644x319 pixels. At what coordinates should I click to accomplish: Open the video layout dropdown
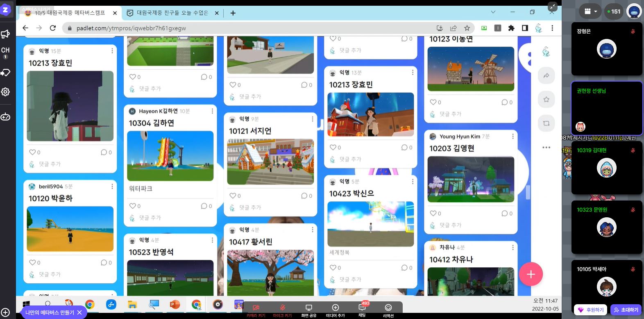coord(590,11)
